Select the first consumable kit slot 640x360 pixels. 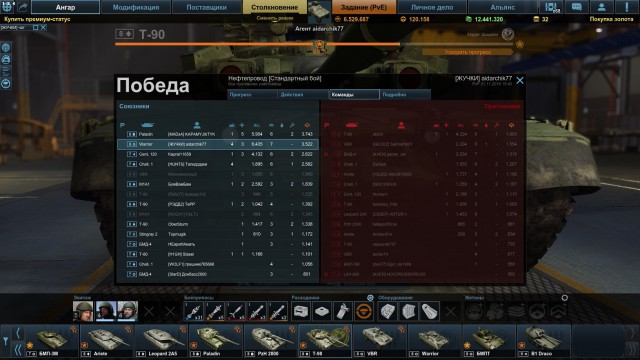[x=301, y=311]
